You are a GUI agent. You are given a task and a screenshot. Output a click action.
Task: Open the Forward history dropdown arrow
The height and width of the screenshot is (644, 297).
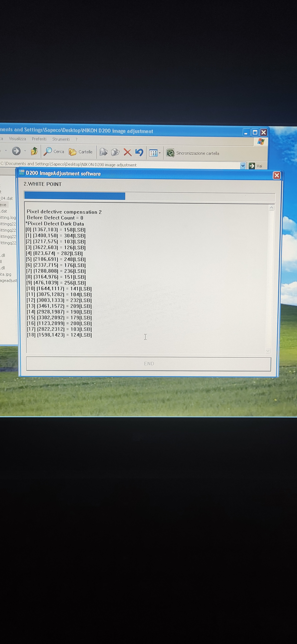click(25, 151)
